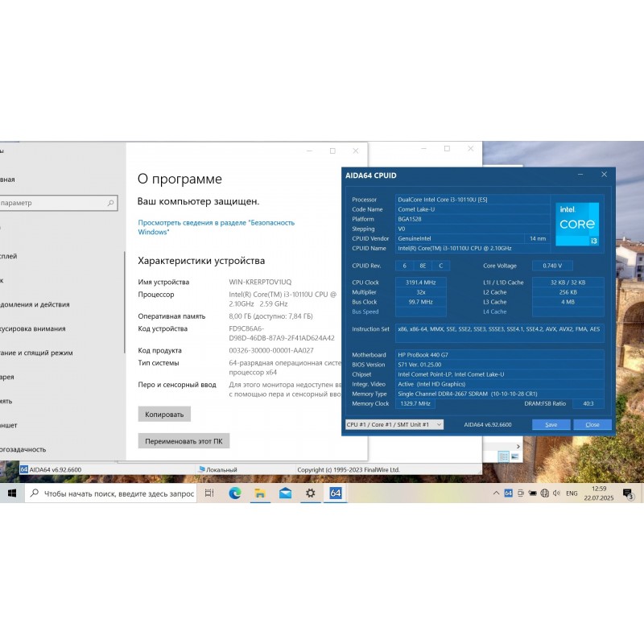
Task: Click the Копировать button
Action: [164, 415]
